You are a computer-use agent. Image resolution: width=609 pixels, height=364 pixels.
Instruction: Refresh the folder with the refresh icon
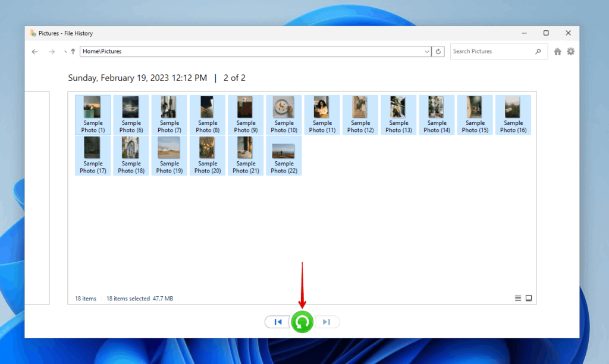point(438,51)
